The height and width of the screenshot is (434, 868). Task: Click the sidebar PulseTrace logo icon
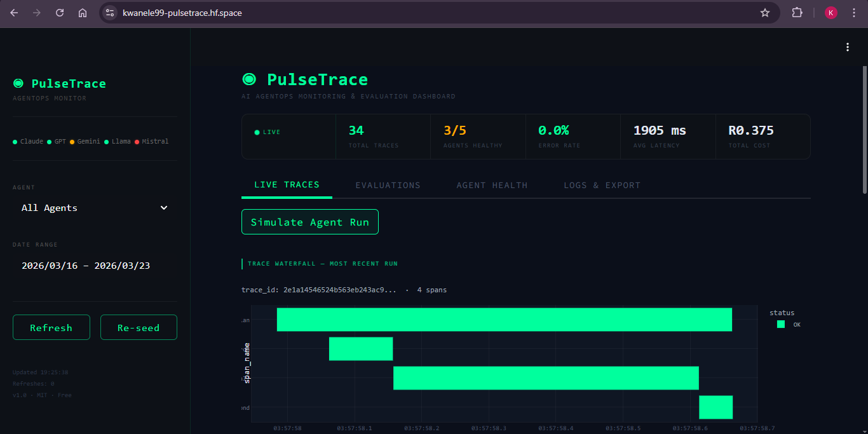point(18,83)
